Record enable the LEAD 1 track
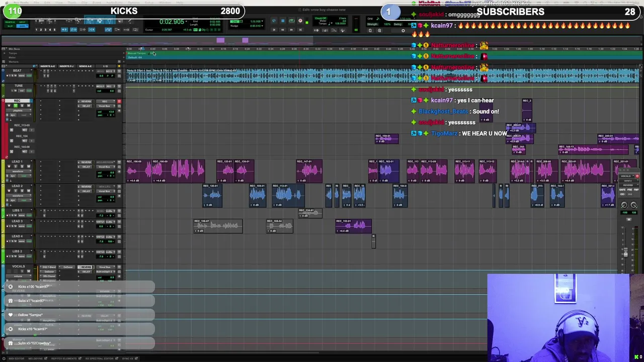 coord(9,166)
